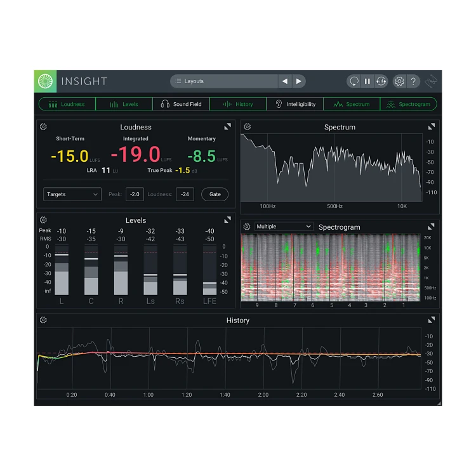The image size is (476, 476).
Task: Go to previous layout with left arrow
Action: 285,81
